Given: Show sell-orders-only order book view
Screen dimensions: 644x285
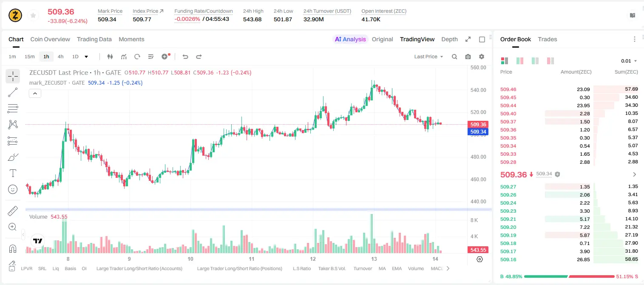Looking at the screenshot, I should (550, 61).
